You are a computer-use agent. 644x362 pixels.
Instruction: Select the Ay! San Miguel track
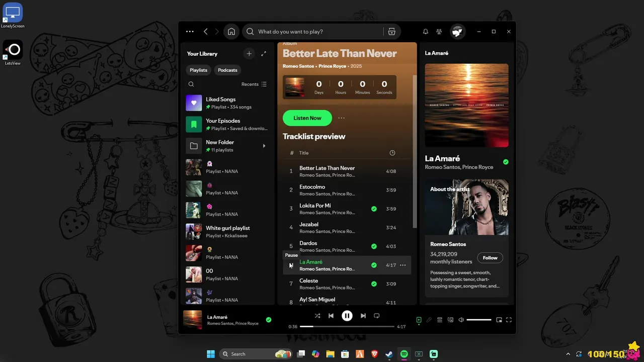point(347,301)
